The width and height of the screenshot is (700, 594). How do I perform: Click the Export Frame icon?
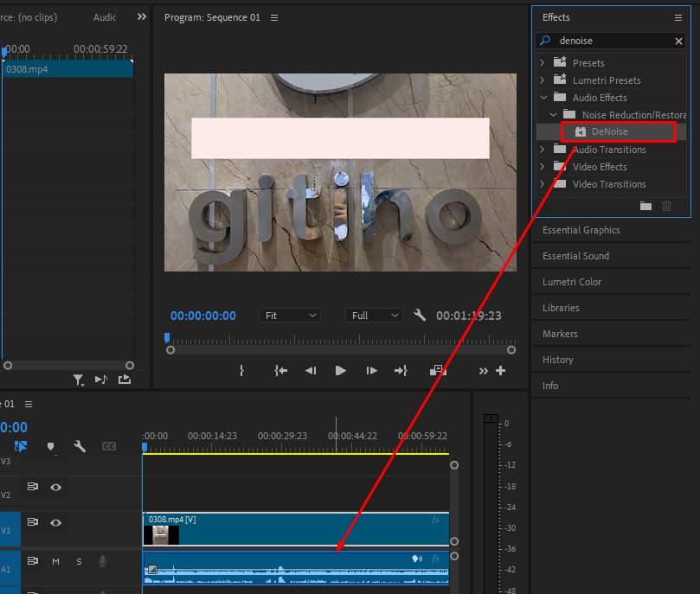pos(438,371)
